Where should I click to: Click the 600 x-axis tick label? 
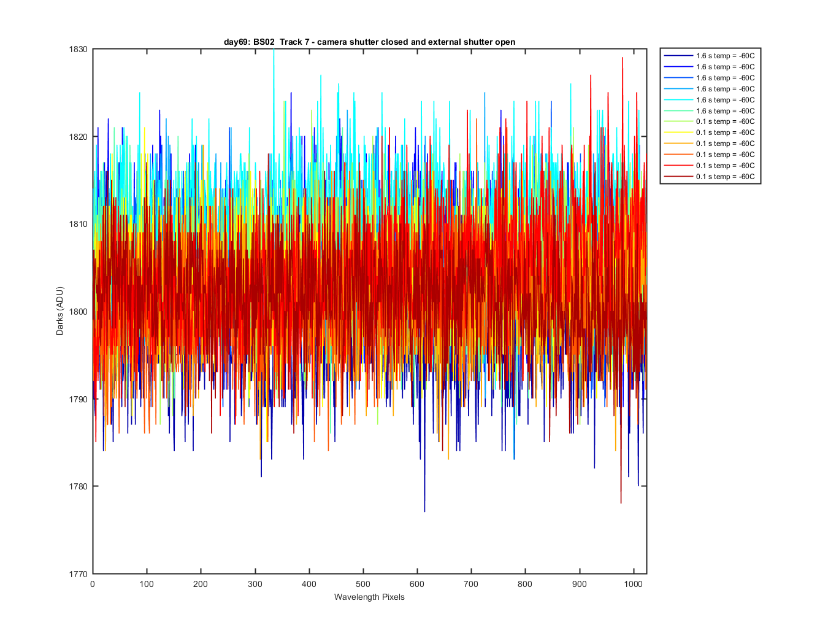pyautogui.click(x=417, y=584)
